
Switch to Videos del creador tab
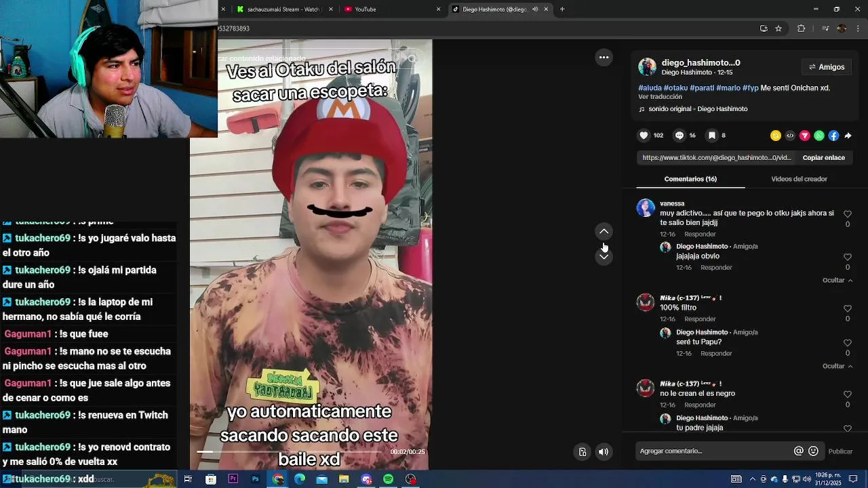(799, 179)
